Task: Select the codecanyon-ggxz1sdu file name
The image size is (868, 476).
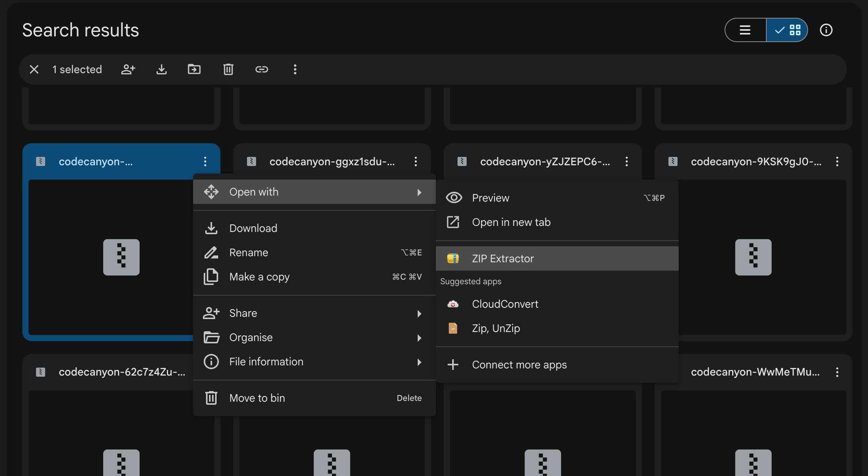Action: [x=332, y=161]
